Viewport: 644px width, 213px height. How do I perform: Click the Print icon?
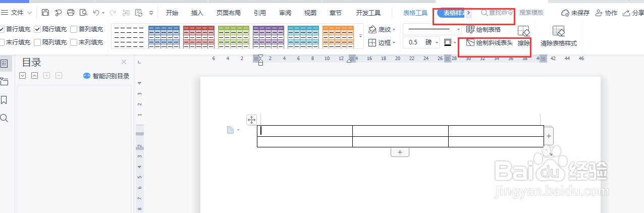(71, 12)
